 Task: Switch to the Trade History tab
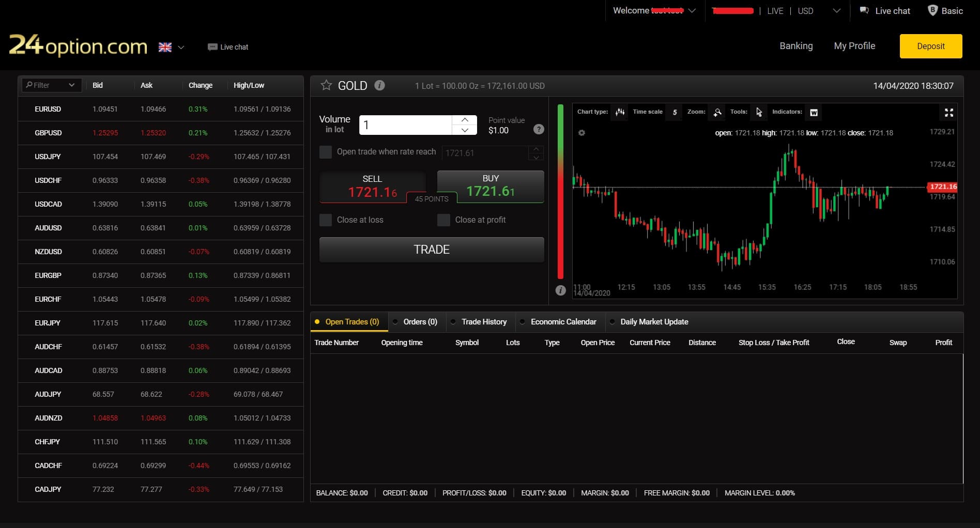tap(484, 321)
